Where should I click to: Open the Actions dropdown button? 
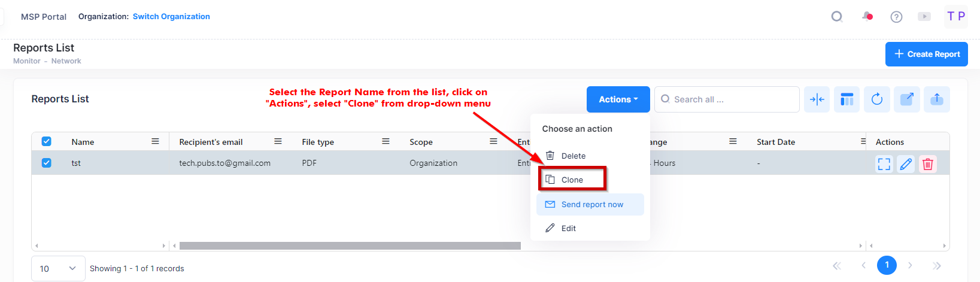[618, 99]
